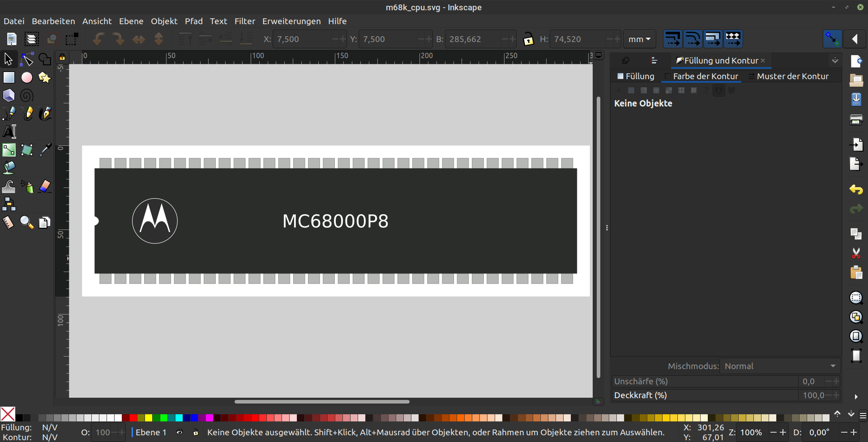The height and width of the screenshot is (442, 868).
Task: Select the Spiral tool
Action: tap(27, 95)
